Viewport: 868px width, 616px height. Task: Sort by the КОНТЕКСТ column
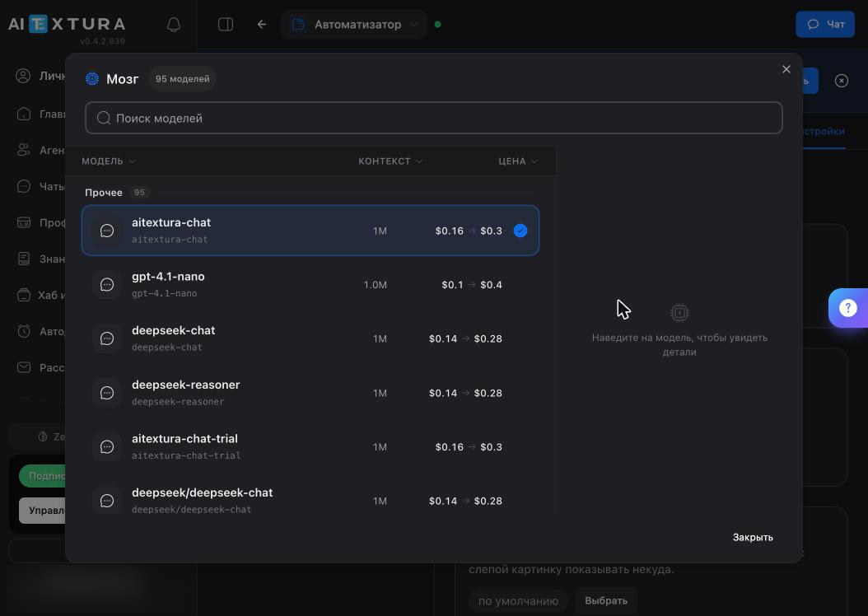click(390, 161)
